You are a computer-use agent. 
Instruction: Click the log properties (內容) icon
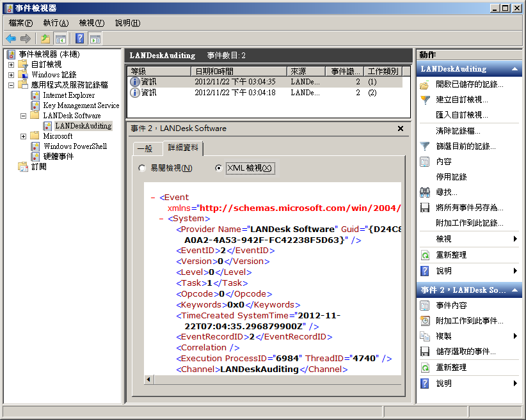[x=425, y=162]
